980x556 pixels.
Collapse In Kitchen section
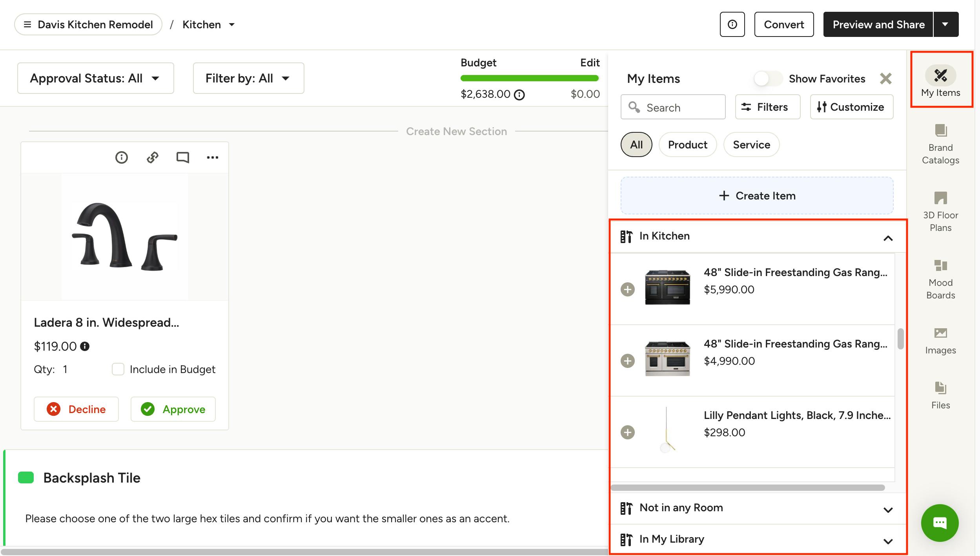[887, 238]
